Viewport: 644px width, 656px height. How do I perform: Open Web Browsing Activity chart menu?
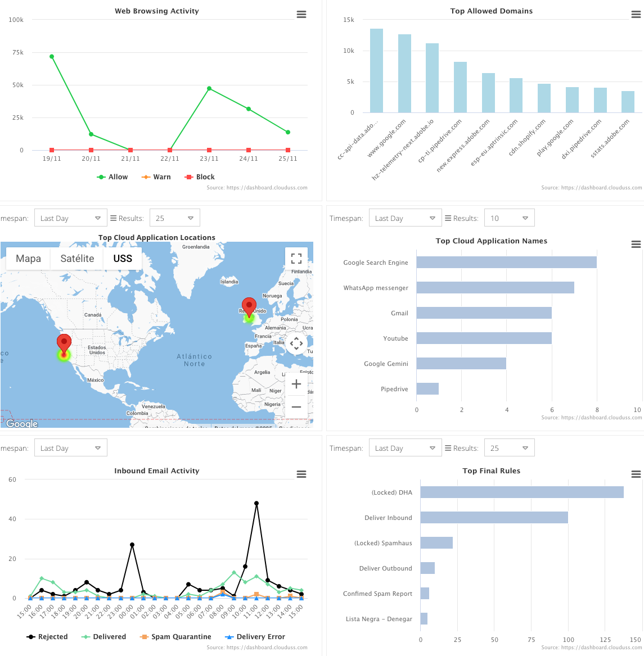301,14
